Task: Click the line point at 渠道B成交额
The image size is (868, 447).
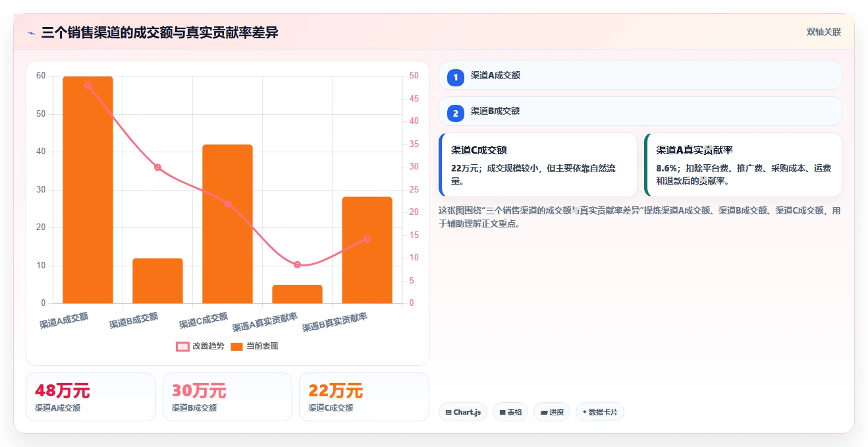Action: [157, 167]
